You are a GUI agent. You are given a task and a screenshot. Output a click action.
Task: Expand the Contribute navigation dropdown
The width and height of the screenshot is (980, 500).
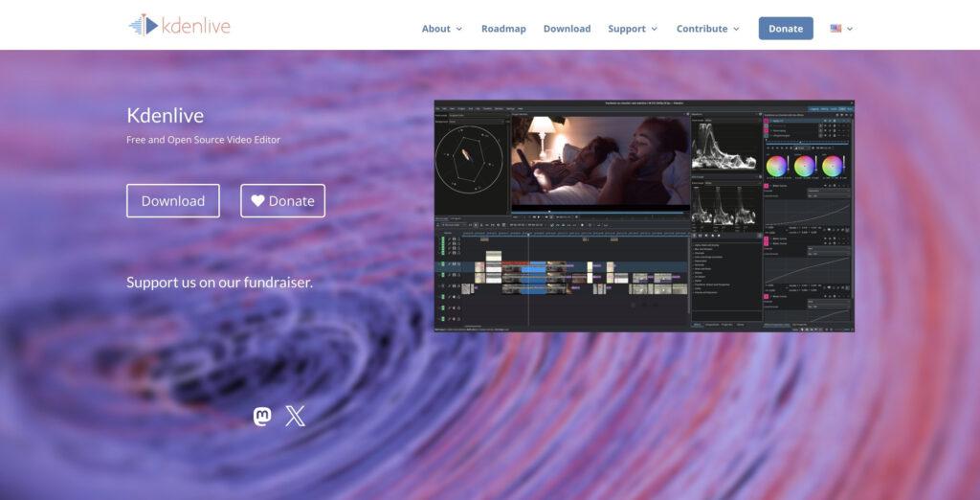tap(707, 29)
